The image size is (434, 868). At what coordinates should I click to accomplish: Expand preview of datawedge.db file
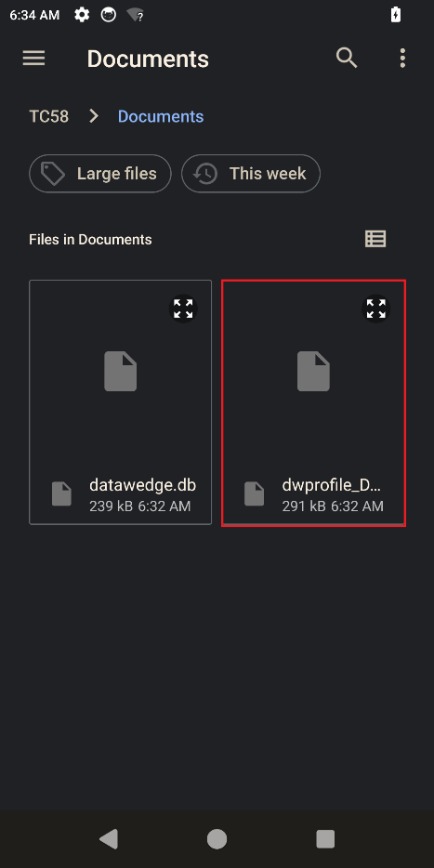183,309
